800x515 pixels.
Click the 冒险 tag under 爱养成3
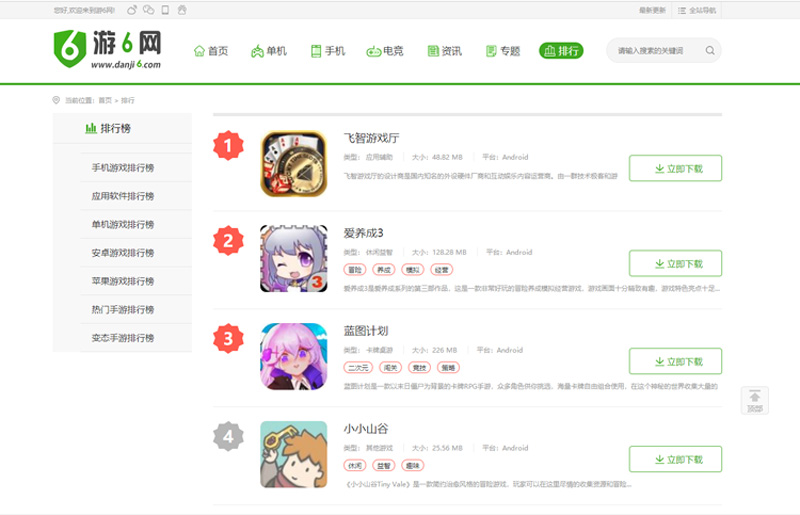355,269
